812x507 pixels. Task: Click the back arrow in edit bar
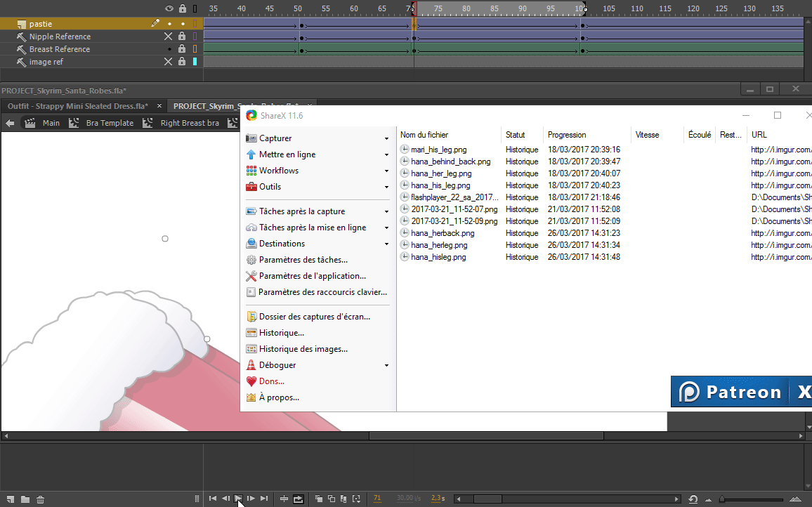pyautogui.click(x=10, y=123)
